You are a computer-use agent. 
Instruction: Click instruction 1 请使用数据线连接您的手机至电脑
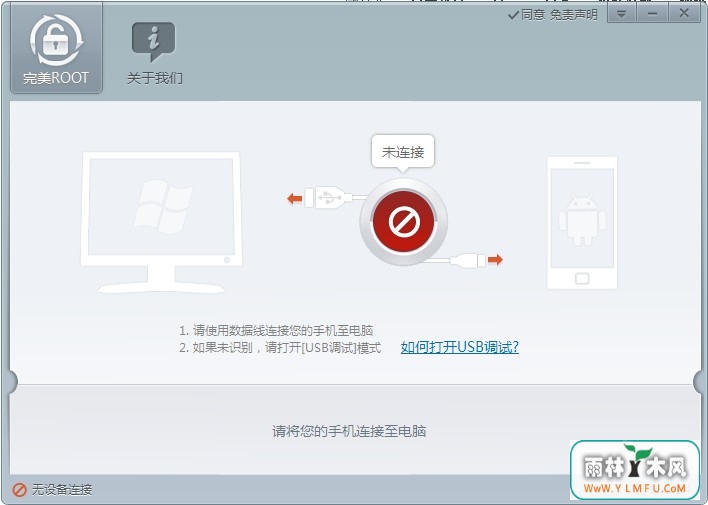click(276, 330)
